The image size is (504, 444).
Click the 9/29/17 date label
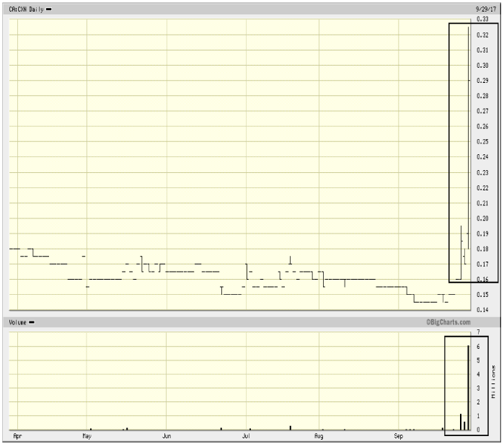(x=487, y=9)
